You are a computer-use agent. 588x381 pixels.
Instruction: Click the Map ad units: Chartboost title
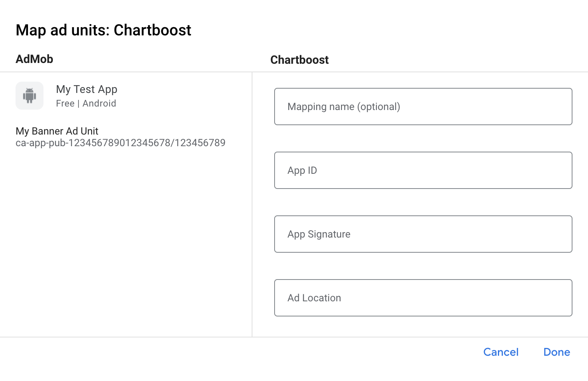[x=103, y=30]
